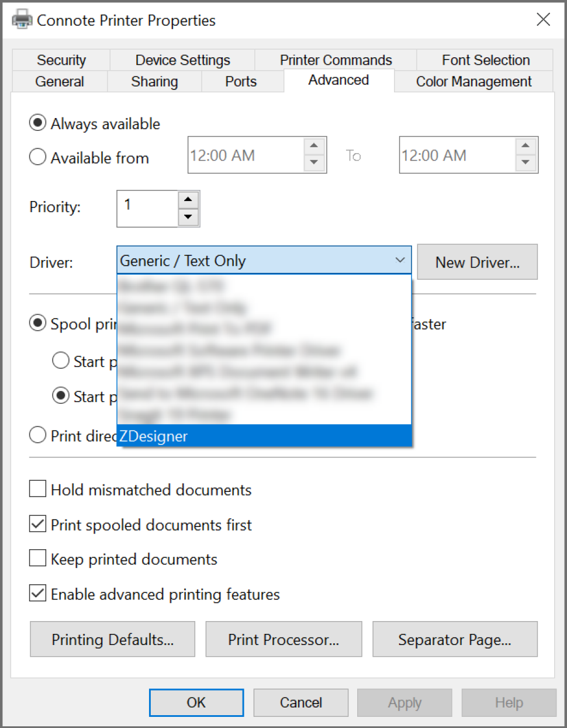The width and height of the screenshot is (567, 728).
Task: Click inside the Priority input field
Action: click(146, 209)
